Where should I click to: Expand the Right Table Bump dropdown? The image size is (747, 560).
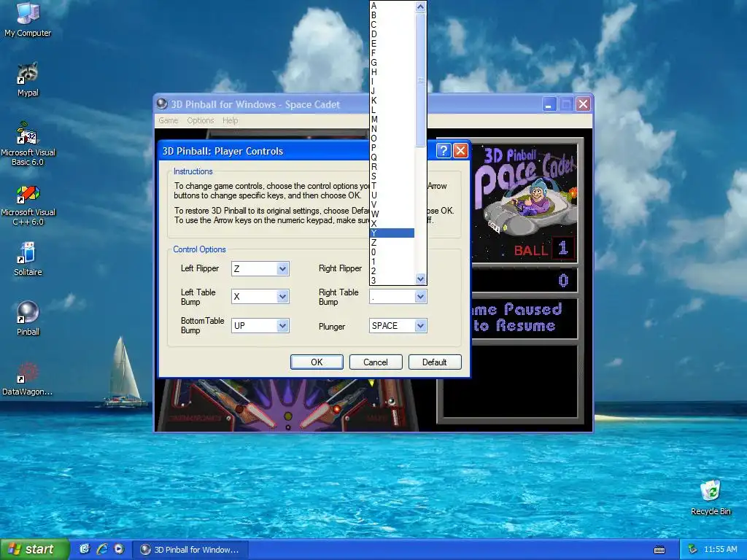coord(420,297)
